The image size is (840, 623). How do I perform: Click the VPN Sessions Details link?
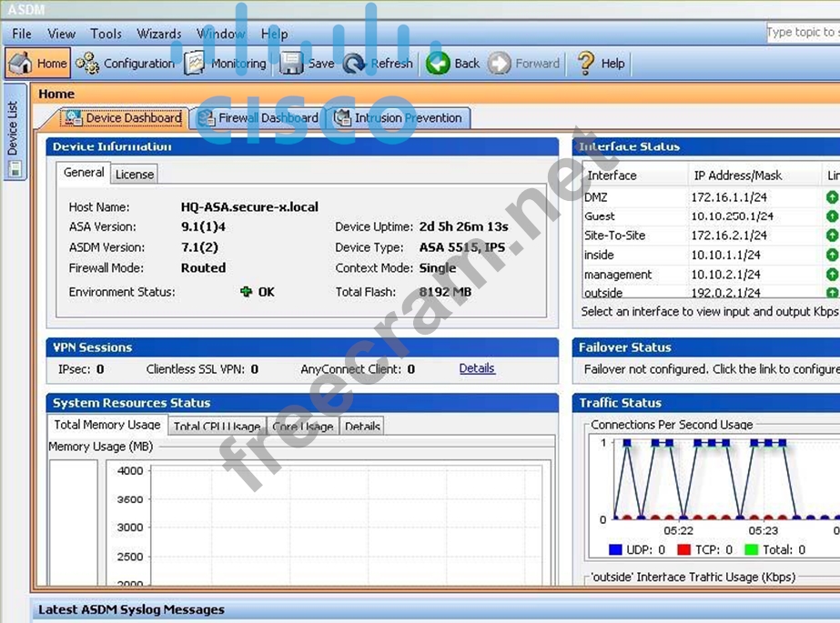pos(477,368)
